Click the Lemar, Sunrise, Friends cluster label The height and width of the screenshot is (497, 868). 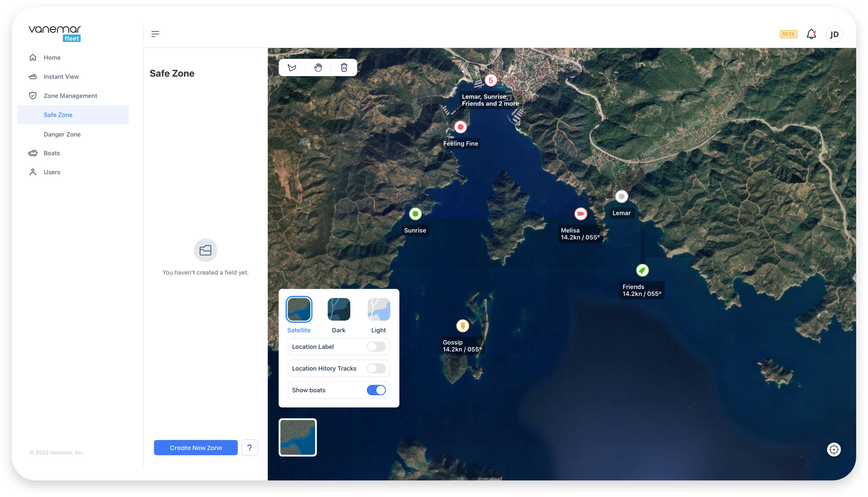[490, 100]
